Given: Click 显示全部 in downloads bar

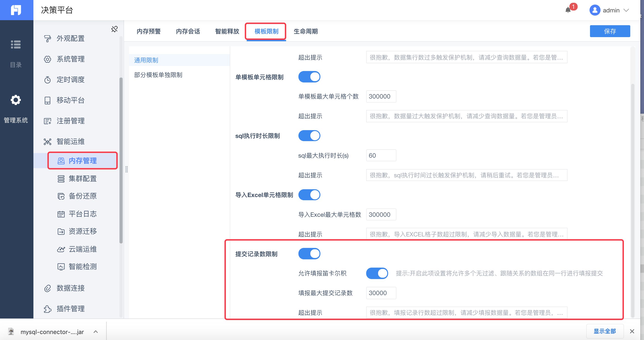Looking at the screenshot, I should (604, 331).
